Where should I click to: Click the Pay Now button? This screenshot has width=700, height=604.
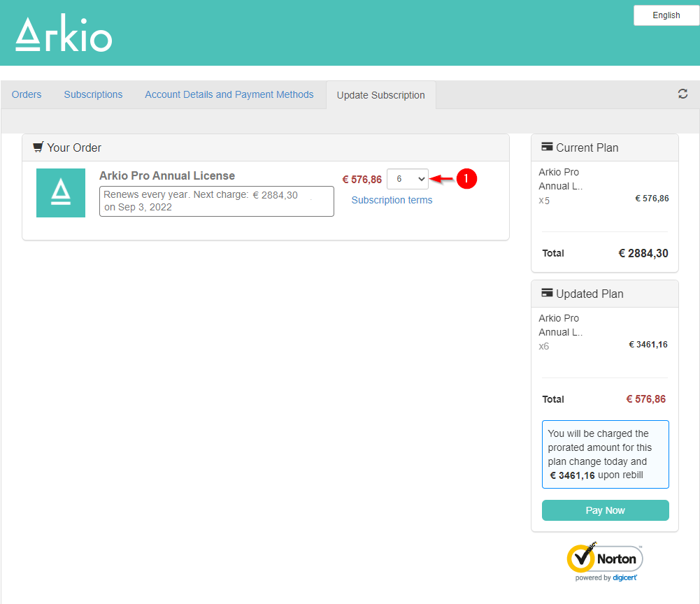(606, 510)
